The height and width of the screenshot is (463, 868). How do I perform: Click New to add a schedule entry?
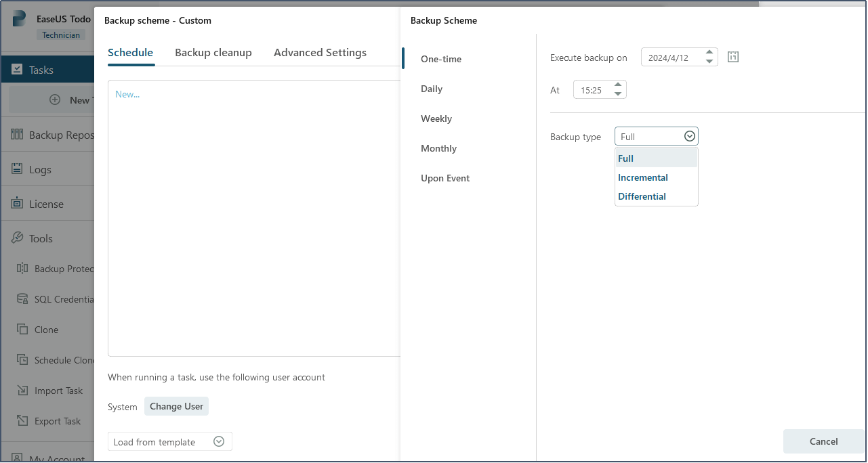pyautogui.click(x=127, y=93)
